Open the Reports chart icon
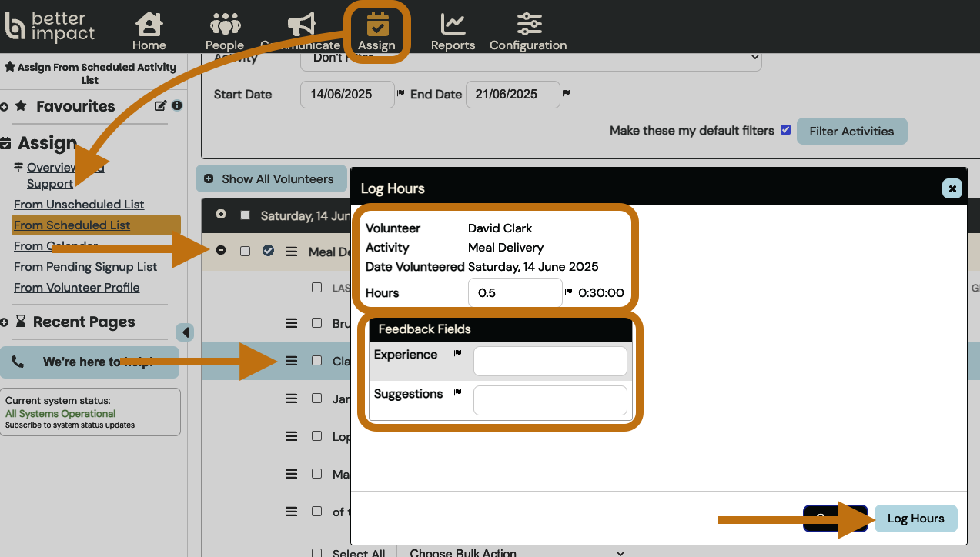Screen dimensions: 980x557 click(453, 26)
